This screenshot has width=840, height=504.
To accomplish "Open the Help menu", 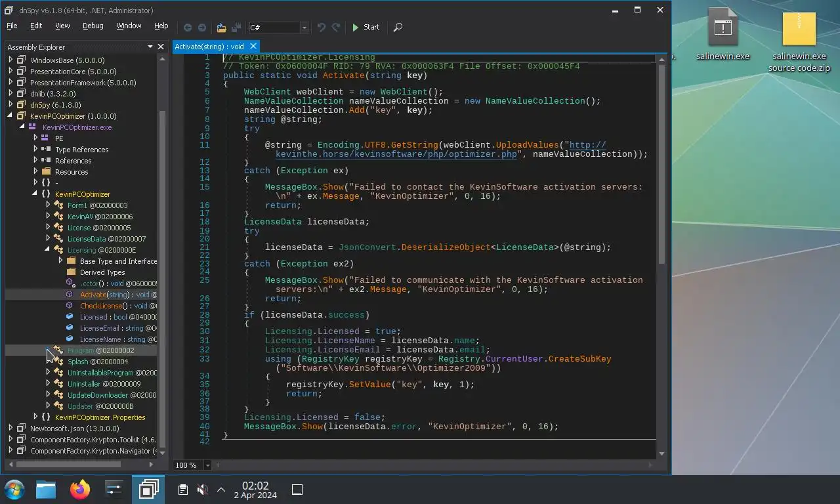I will pos(161,26).
